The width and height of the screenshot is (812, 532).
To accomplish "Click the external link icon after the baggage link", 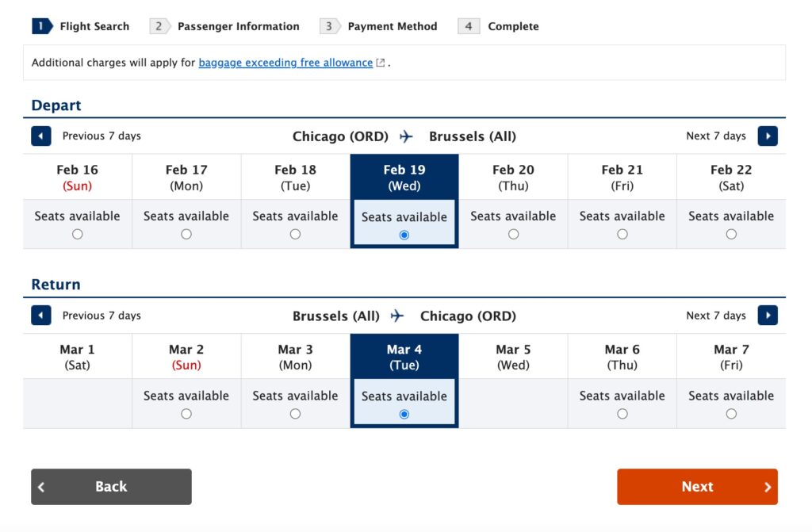I will click(380, 62).
